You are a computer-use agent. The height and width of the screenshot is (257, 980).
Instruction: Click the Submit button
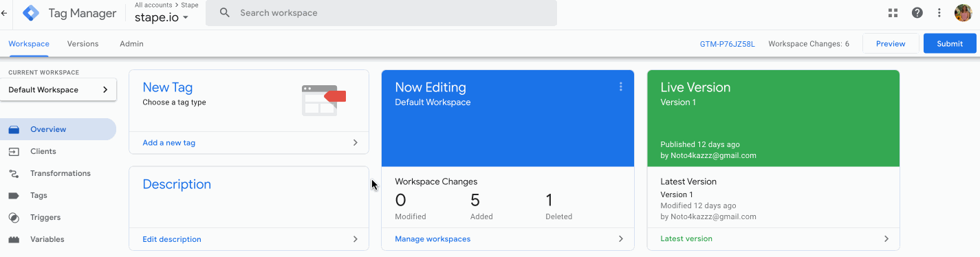[x=950, y=43]
